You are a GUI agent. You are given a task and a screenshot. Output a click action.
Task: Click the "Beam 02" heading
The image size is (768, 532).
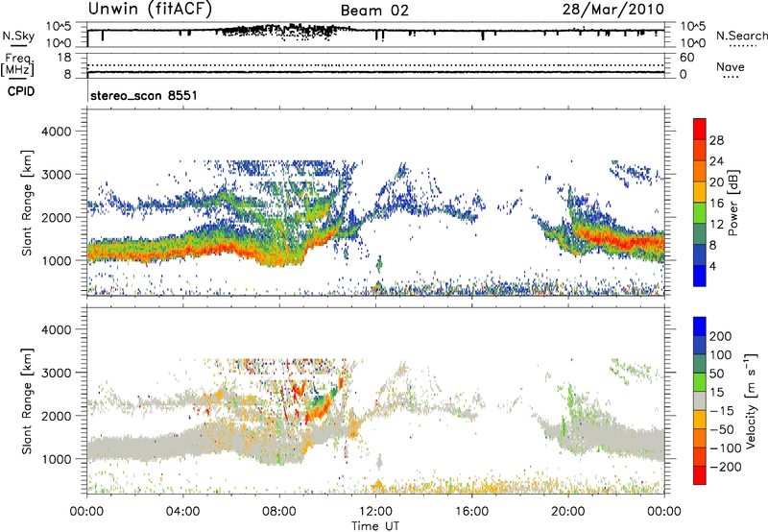[x=374, y=11]
